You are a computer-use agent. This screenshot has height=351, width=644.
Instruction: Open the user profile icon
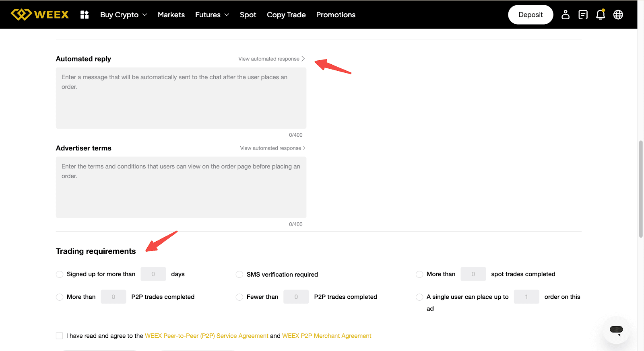tap(566, 15)
